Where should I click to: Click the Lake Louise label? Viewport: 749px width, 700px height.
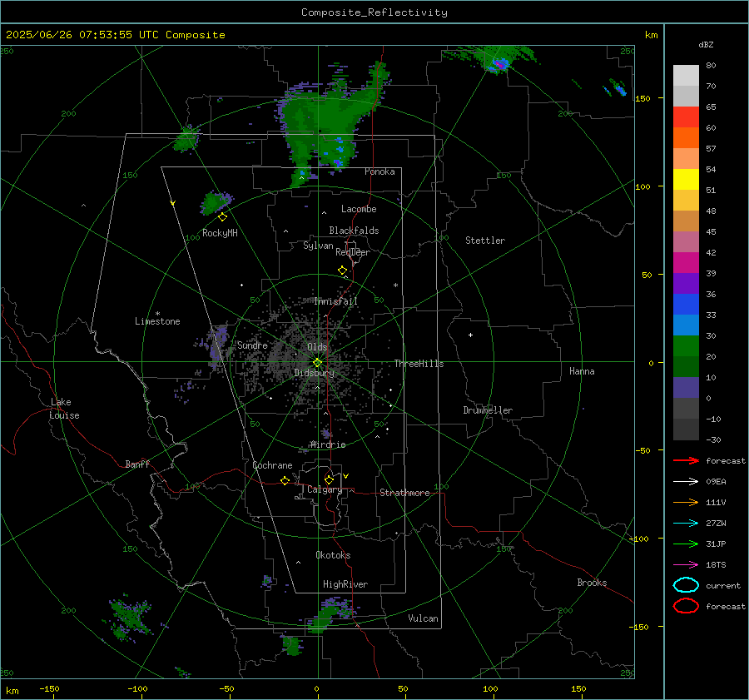(x=64, y=409)
